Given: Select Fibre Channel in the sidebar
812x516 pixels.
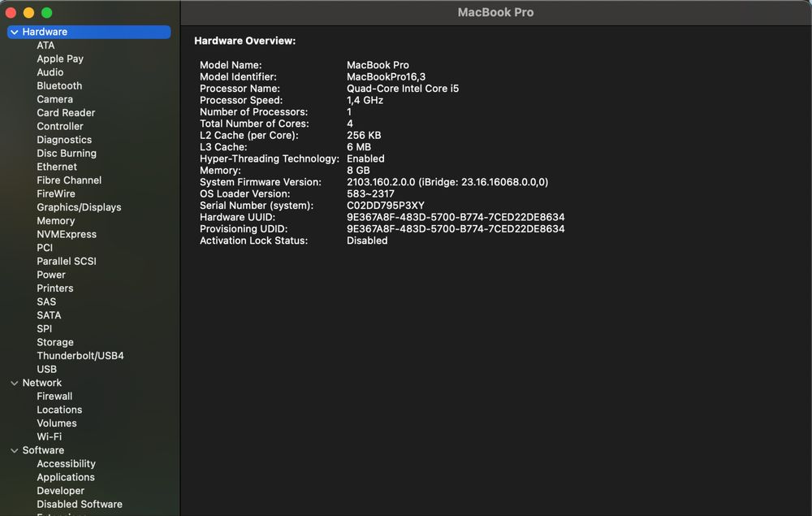Looking at the screenshot, I should (x=69, y=180).
